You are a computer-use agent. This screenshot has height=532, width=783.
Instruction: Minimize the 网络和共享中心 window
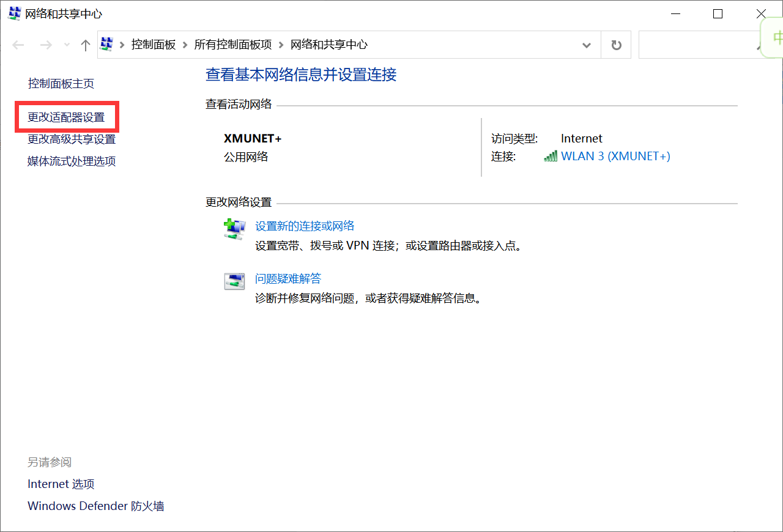coord(675,13)
